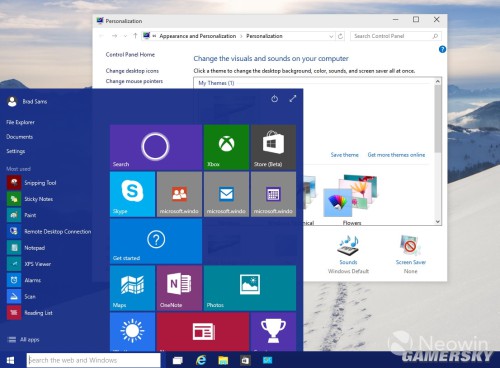The height and width of the screenshot is (368, 500).
Task: Open File Explorer from Start menu
Action: click(20, 122)
